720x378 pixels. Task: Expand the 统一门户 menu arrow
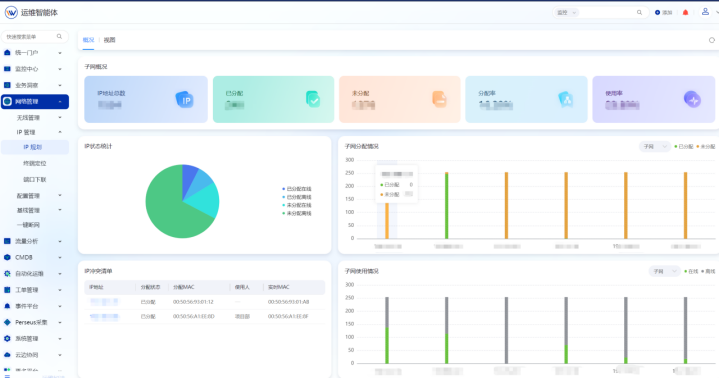[x=60, y=53]
